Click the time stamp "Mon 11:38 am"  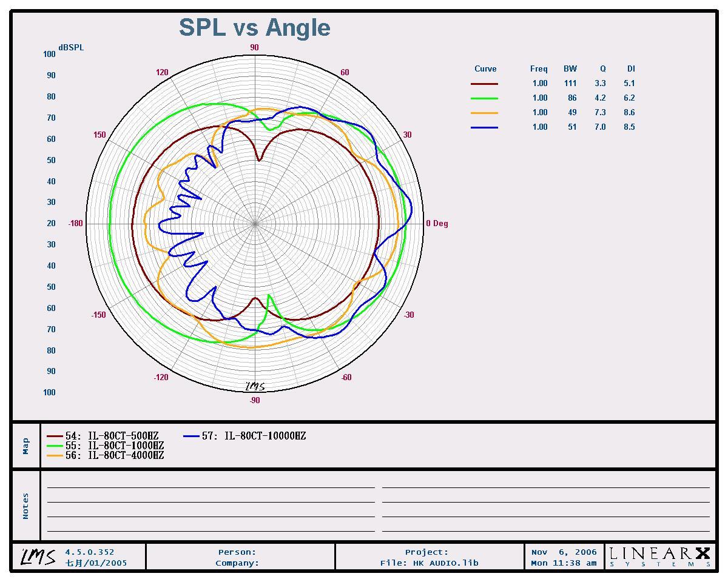pyautogui.click(x=564, y=563)
